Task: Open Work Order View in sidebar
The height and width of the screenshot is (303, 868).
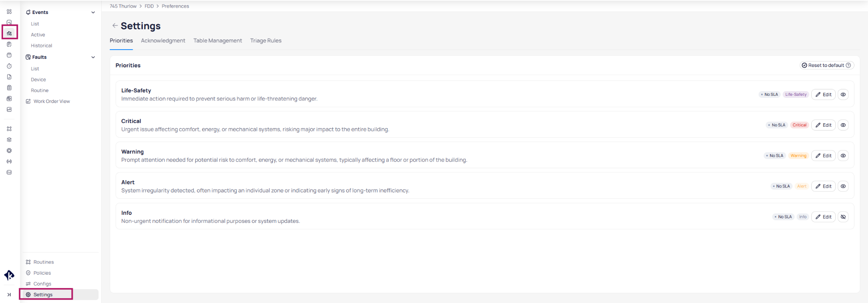Action: [51, 101]
